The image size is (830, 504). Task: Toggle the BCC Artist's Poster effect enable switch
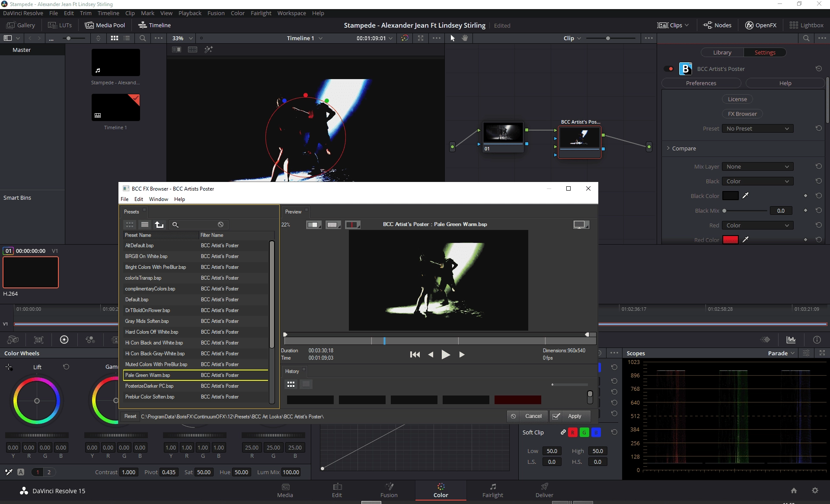(x=669, y=69)
